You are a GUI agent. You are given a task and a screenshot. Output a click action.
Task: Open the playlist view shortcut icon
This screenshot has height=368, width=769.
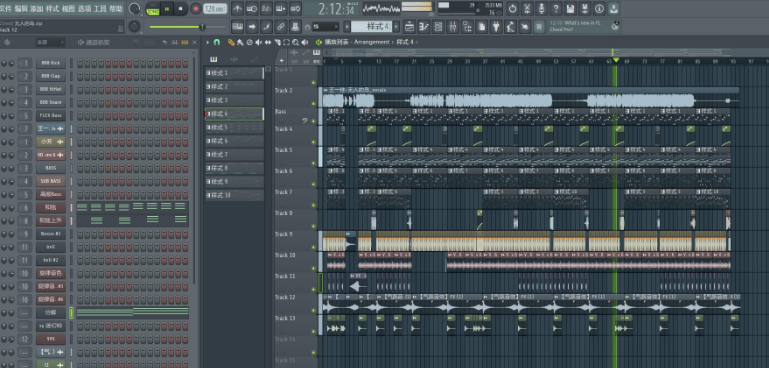409,26
